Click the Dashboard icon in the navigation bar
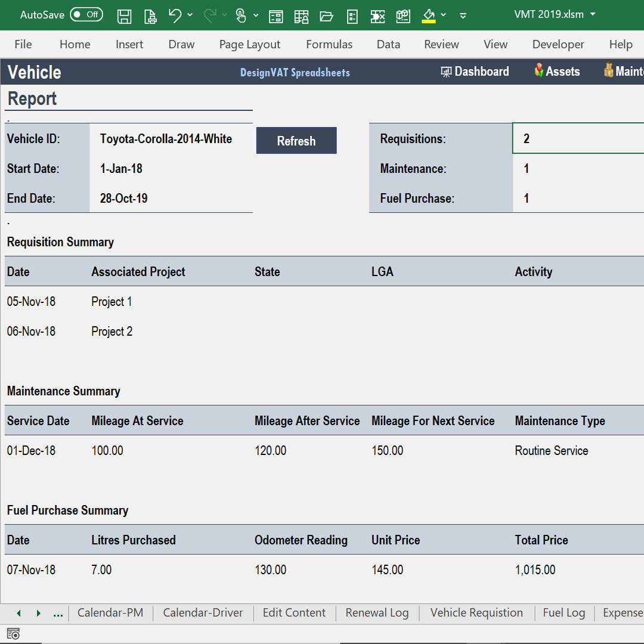Viewport: 644px width, 644px height. pyautogui.click(x=447, y=71)
